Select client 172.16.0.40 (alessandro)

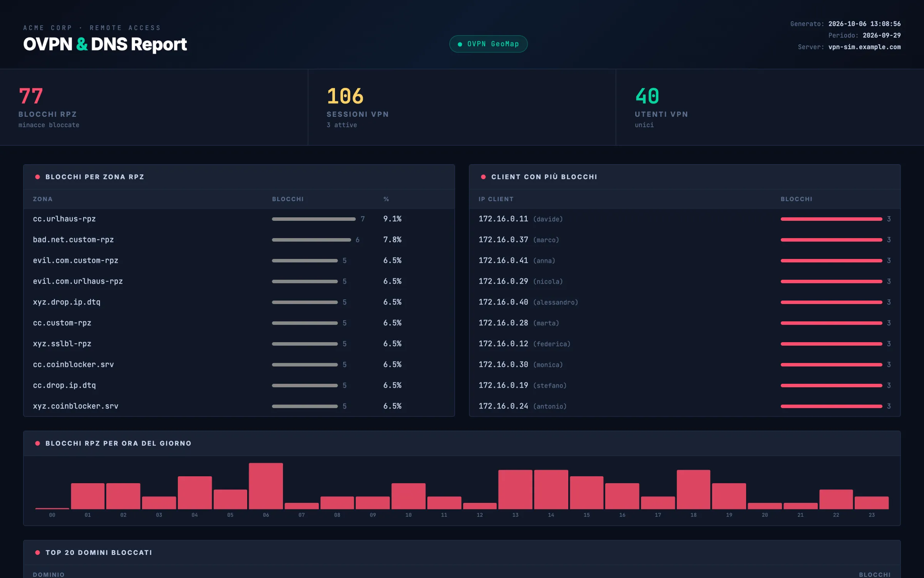click(685, 302)
